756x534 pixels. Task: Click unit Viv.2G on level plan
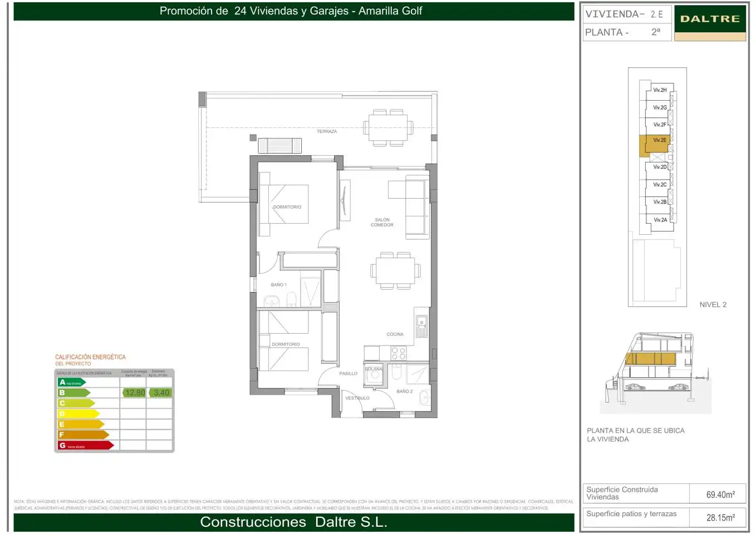point(660,108)
